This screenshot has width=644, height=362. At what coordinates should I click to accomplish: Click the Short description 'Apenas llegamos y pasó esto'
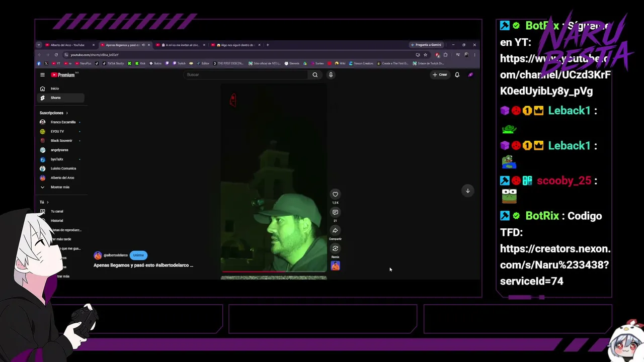(x=143, y=265)
